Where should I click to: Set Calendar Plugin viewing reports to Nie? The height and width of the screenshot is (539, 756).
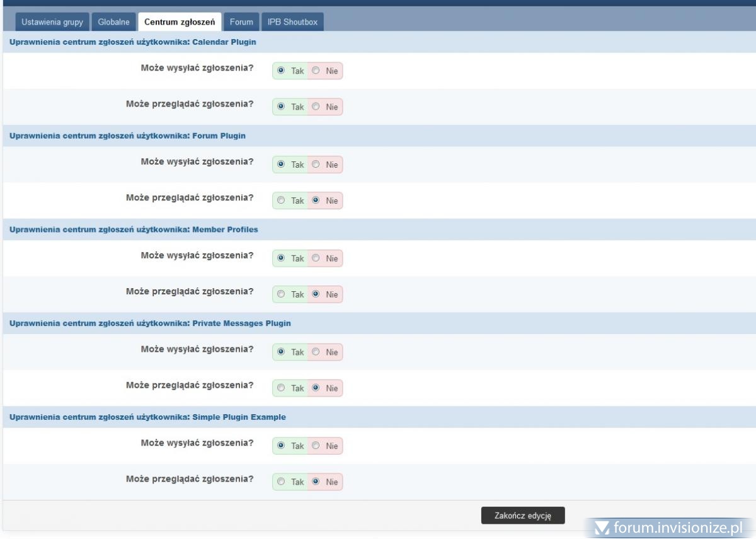pyautogui.click(x=316, y=107)
